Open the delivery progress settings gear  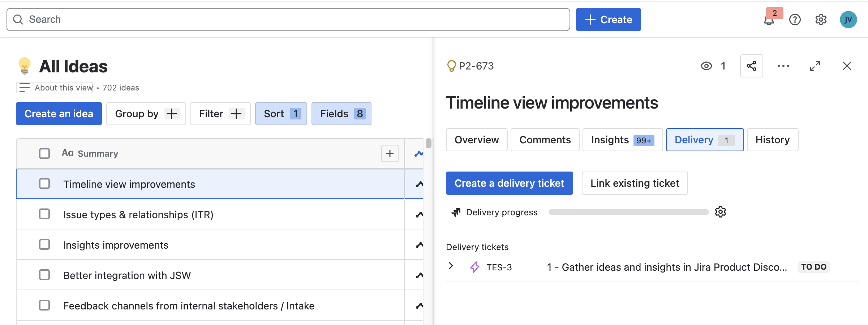pos(721,212)
